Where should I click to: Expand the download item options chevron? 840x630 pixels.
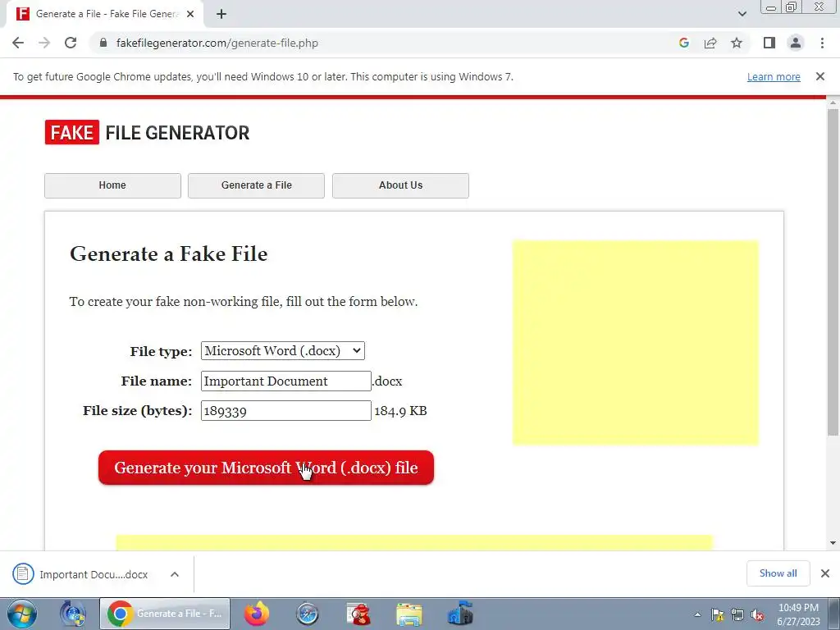(x=175, y=574)
